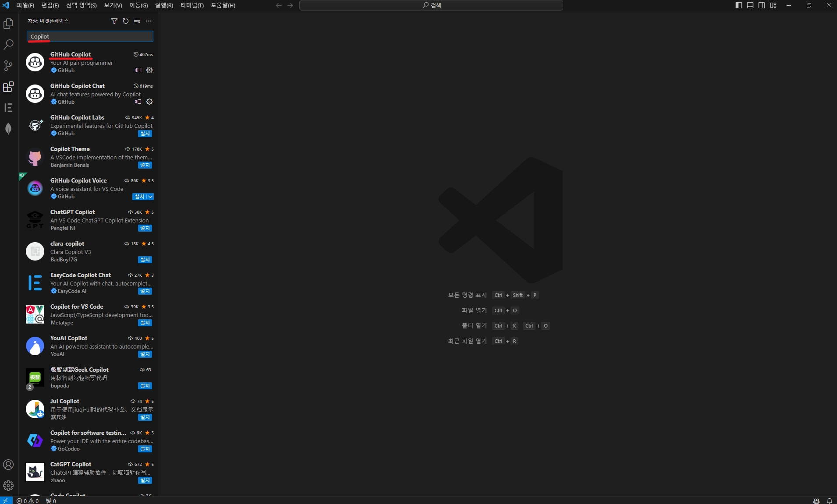Open the notifications bell
837x504 pixels.
pos(830,500)
